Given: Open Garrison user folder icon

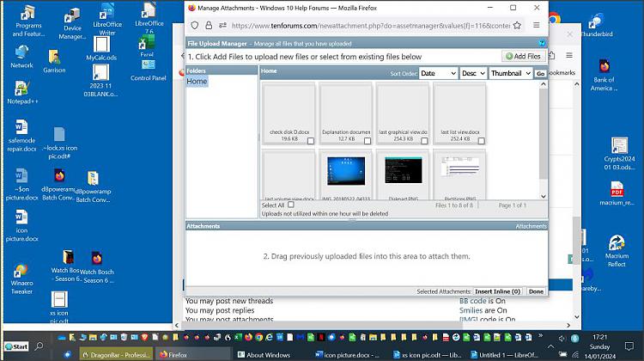Looking at the screenshot, I should click(x=54, y=61).
